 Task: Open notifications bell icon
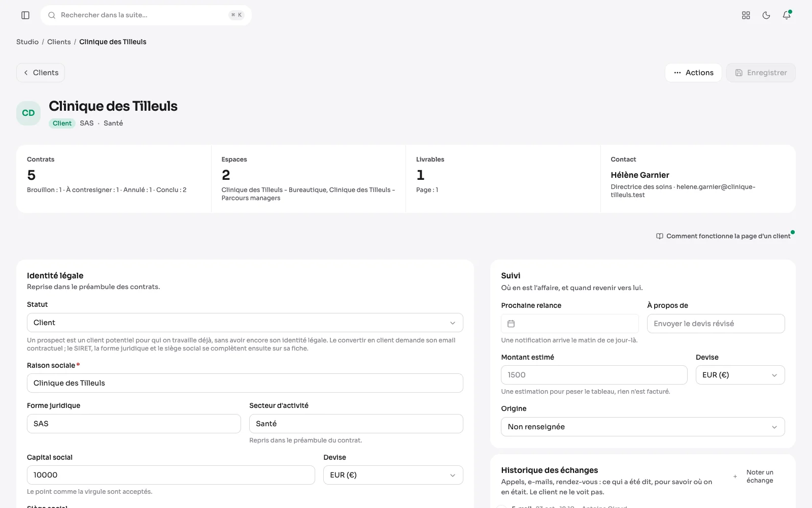787,15
